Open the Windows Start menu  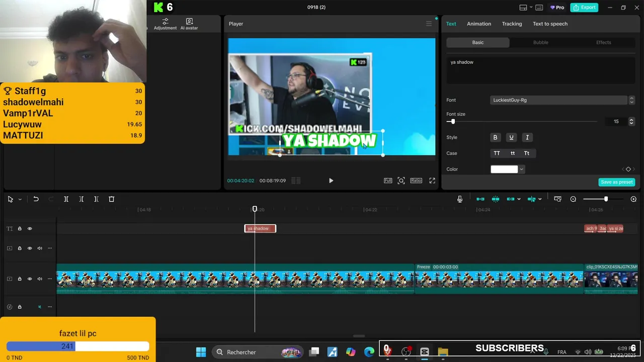coord(201,352)
